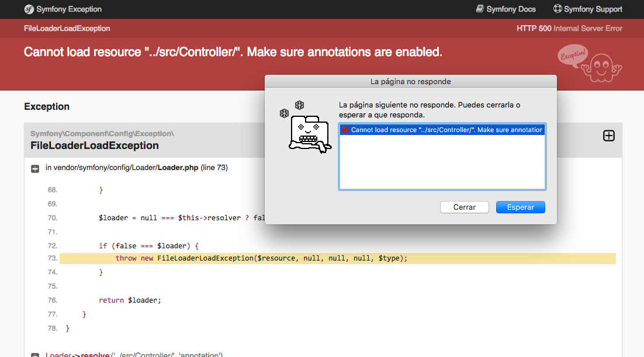Click the 'Exception' section heading
Screen dimensions: 644x357
[47, 106]
